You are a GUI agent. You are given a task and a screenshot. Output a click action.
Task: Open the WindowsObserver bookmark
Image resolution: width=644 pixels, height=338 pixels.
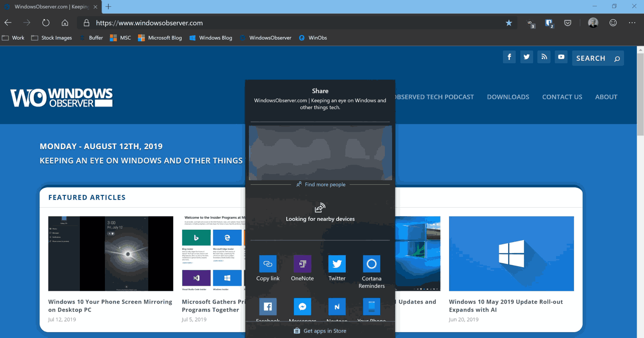point(266,38)
